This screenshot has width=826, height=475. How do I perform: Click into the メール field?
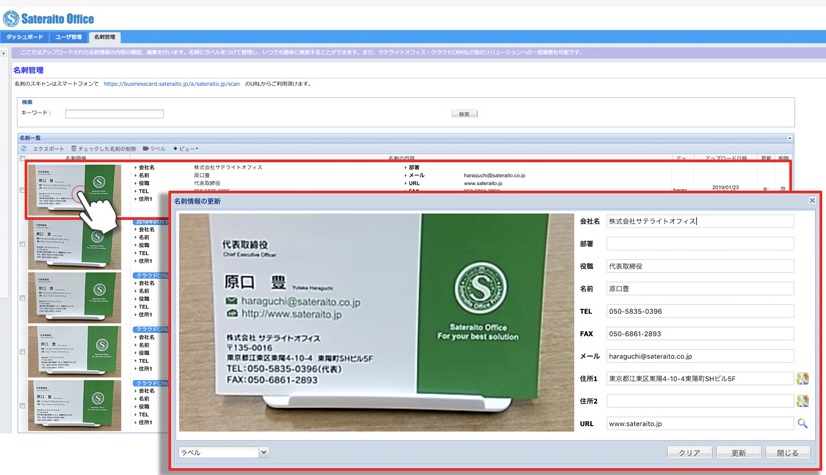(700, 356)
